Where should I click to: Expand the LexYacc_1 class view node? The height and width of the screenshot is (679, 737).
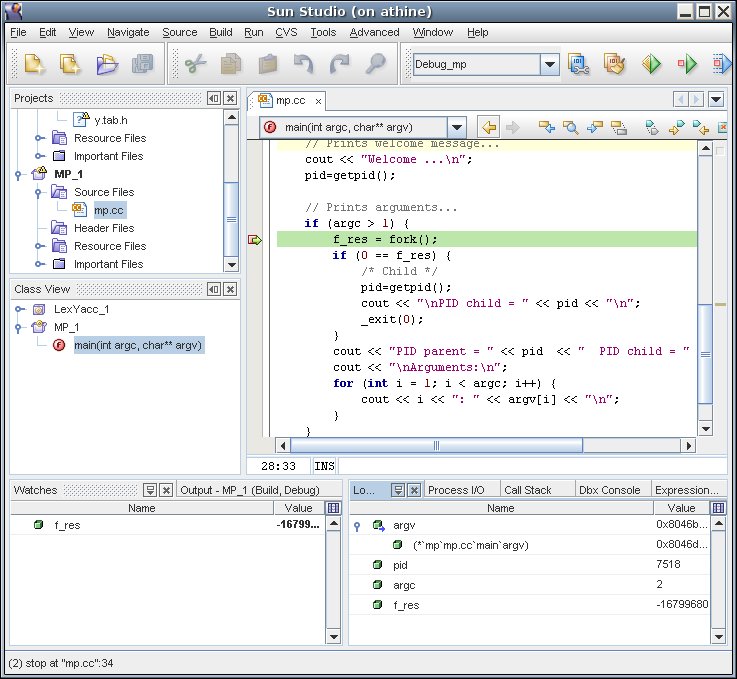point(19,309)
